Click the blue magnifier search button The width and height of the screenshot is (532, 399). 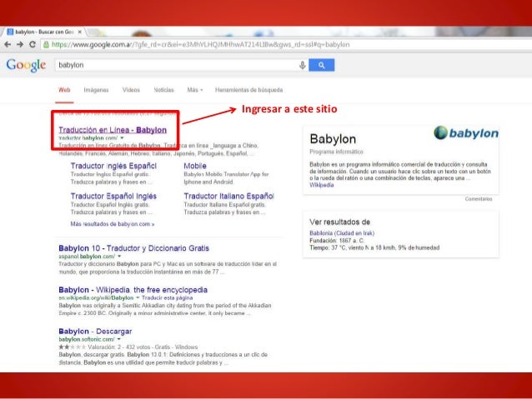321,65
